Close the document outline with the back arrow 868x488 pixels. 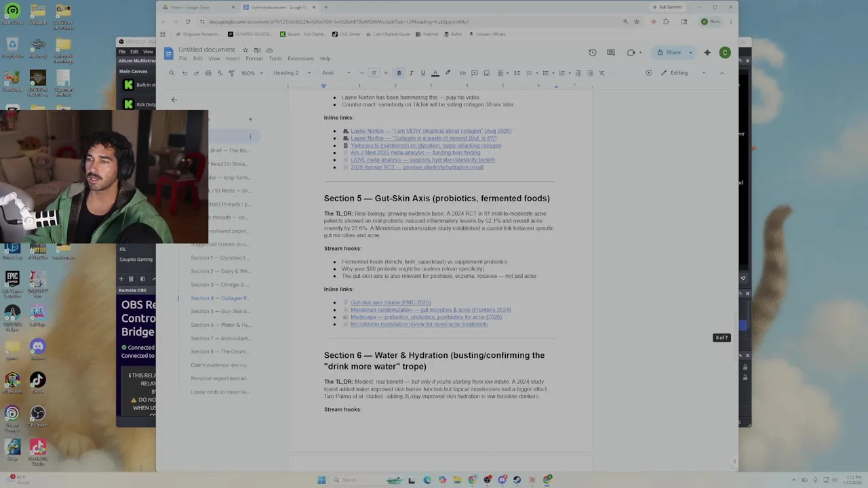point(174,100)
